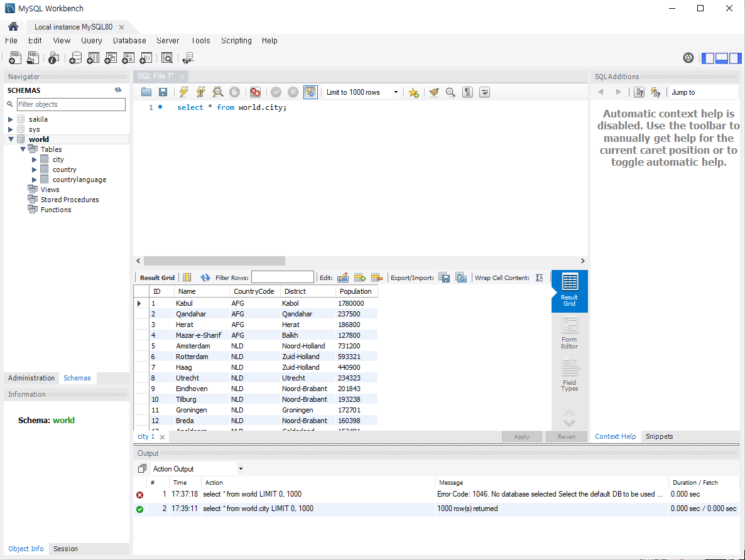Save the script to a file
The width and height of the screenshot is (745, 560).
click(163, 92)
